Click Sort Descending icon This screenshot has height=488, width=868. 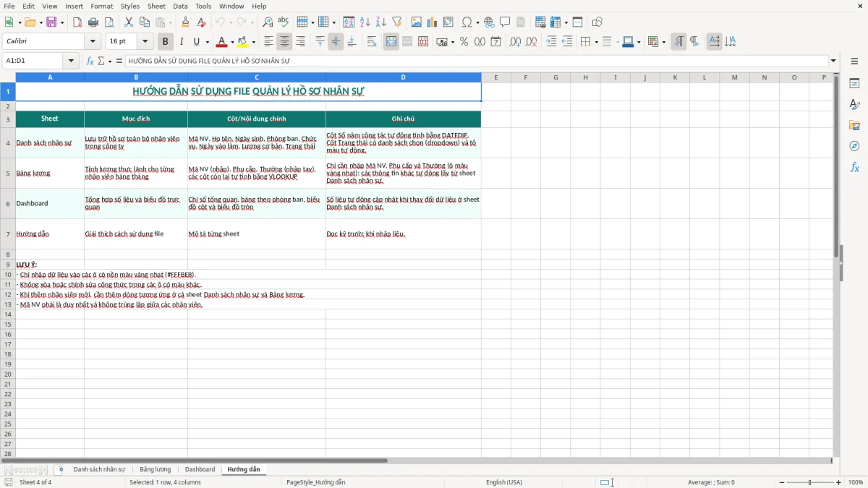point(381,22)
